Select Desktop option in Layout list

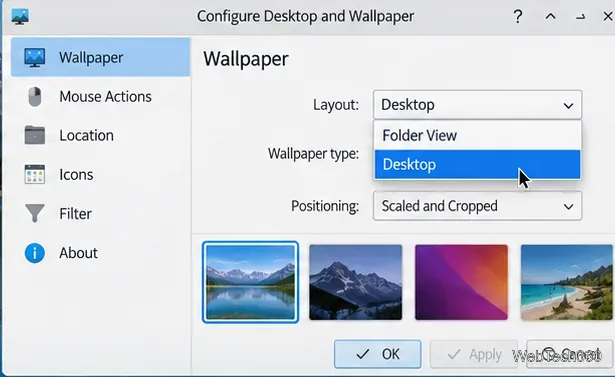point(477,164)
